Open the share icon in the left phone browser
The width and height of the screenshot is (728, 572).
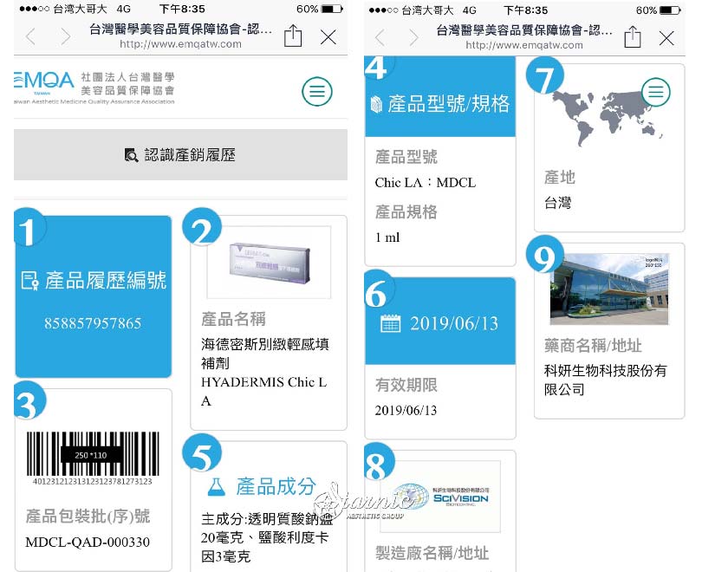pyautogui.click(x=293, y=36)
